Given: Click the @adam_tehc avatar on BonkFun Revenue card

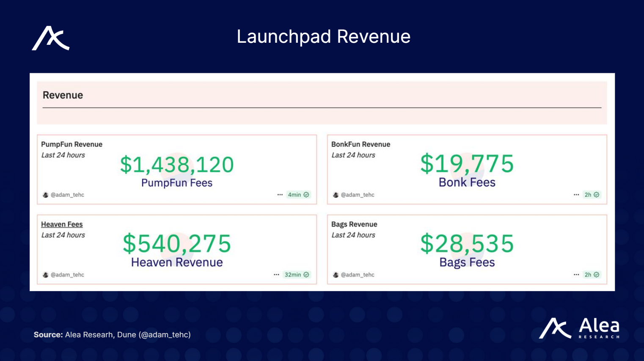Looking at the screenshot, I should pos(336,195).
